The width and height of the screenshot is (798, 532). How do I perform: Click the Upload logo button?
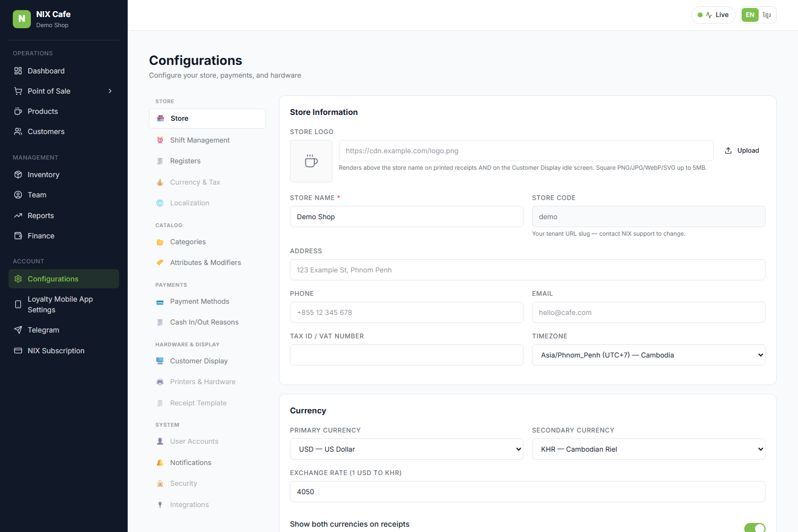[x=742, y=151]
